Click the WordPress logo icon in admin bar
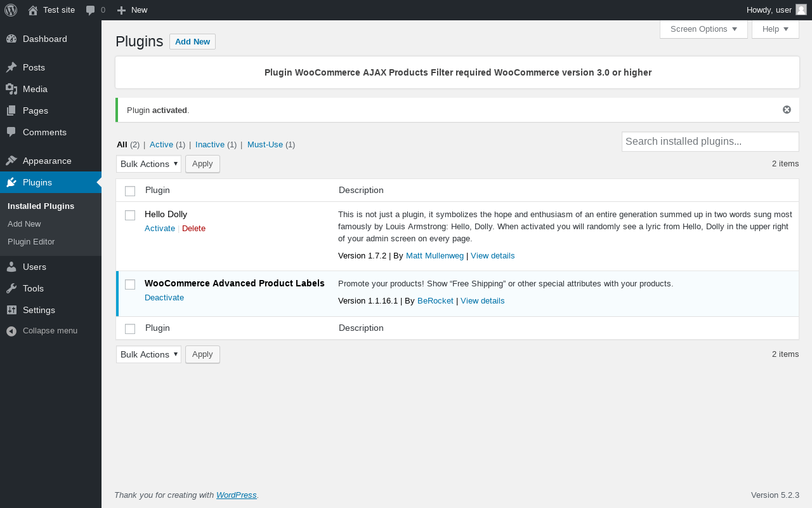 (x=11, y=10)
